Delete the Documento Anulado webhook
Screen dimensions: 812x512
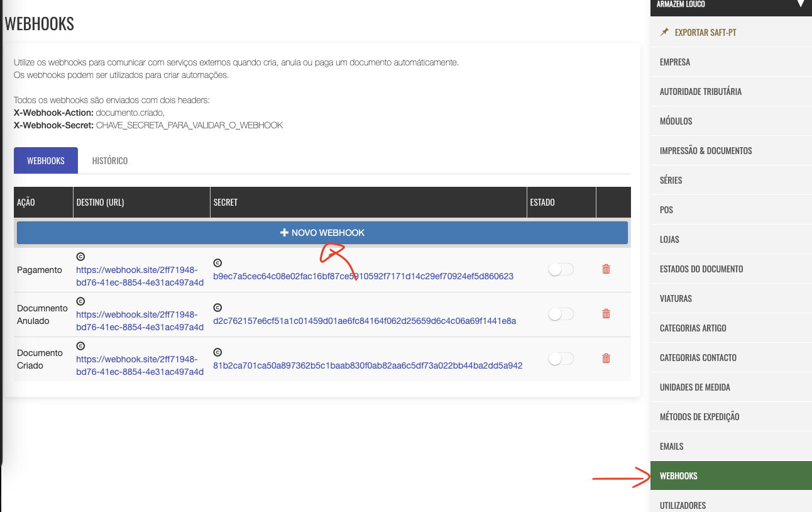[x=606, y=313]
